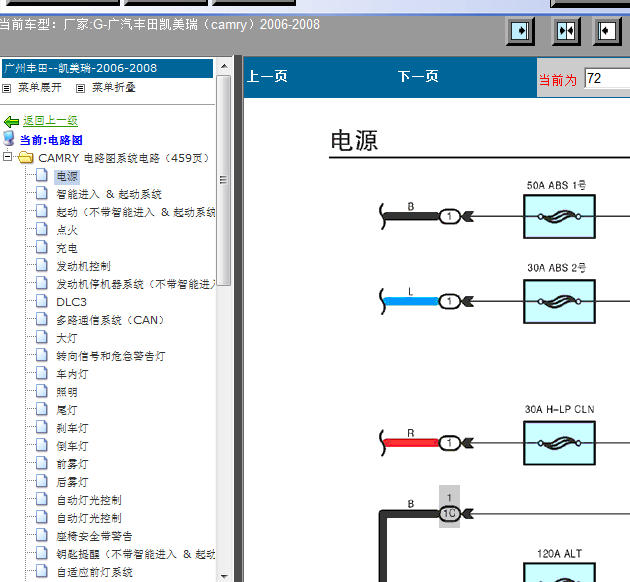
Task: Click the left-arrow panel layout icon
Action: [x=607, y=31]
